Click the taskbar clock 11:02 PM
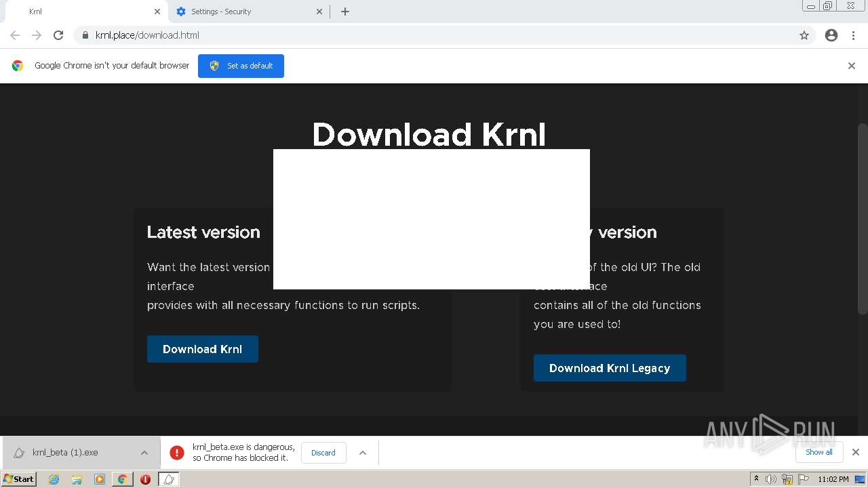 [x=833, y=479]
